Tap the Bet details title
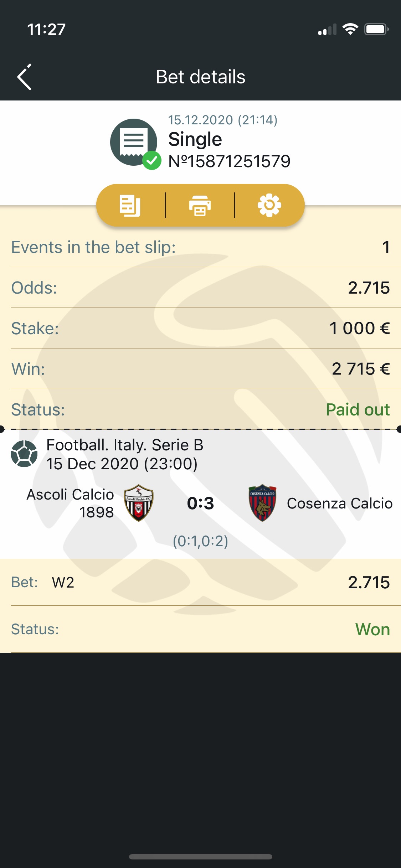 (201, 77)
